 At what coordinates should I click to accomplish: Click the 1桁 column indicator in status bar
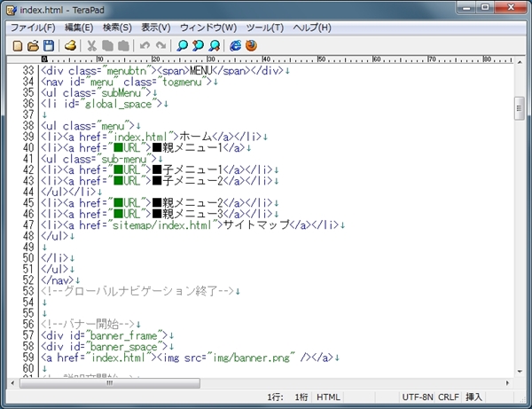[301, 397]
